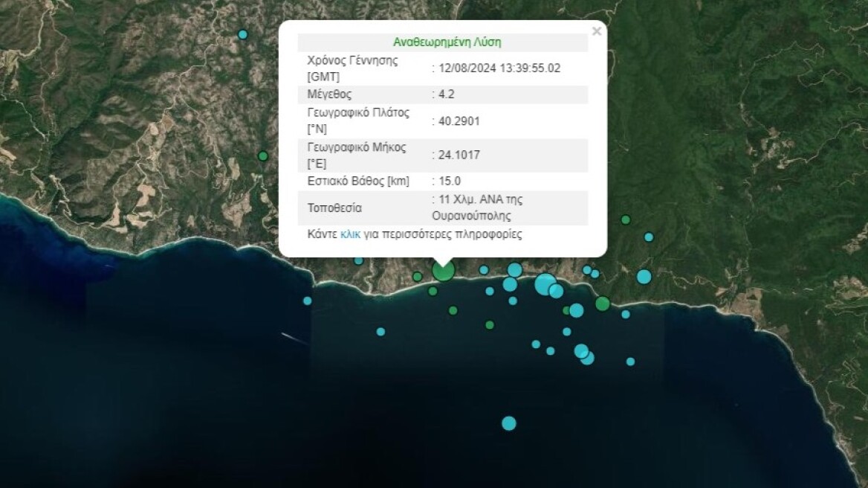Click the small teal dot below the main cluster
Image resolution: width=868 pixels, height=488 pixels.
(567, 330)
